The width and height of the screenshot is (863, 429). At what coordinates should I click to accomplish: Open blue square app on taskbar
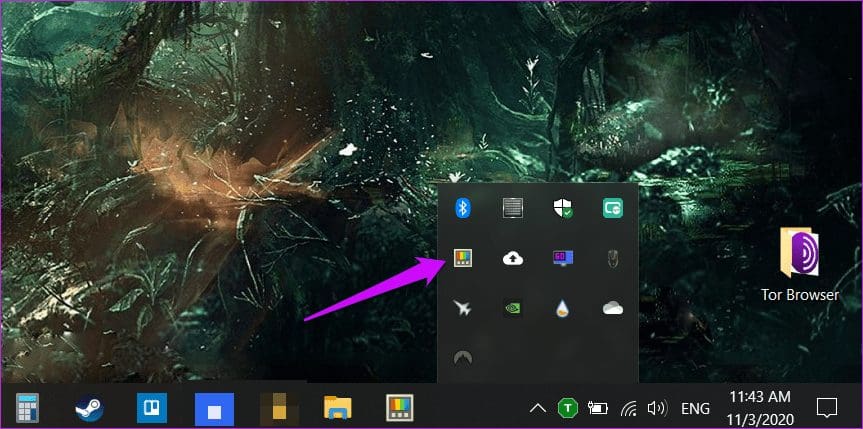215,409
